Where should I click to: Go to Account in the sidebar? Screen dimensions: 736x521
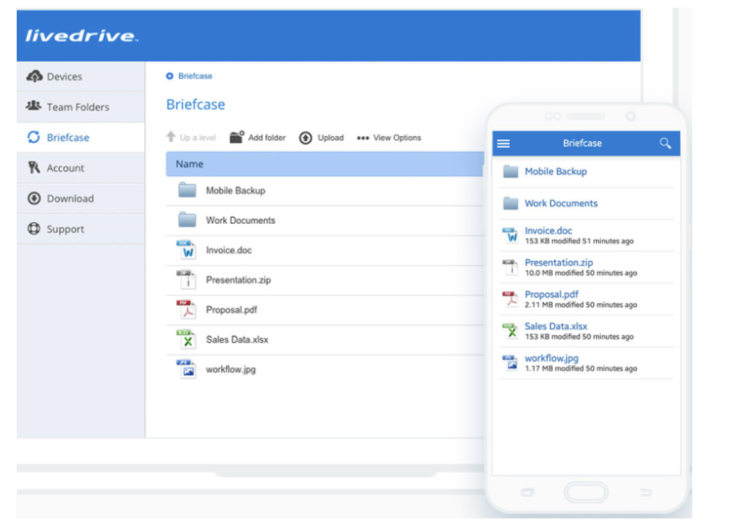click(81, 168)
